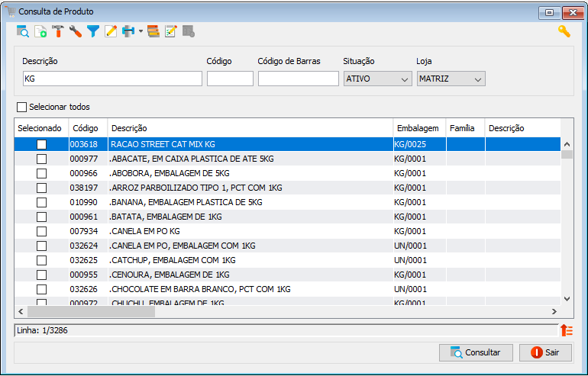Click the yellow key icon

(564, 31)
